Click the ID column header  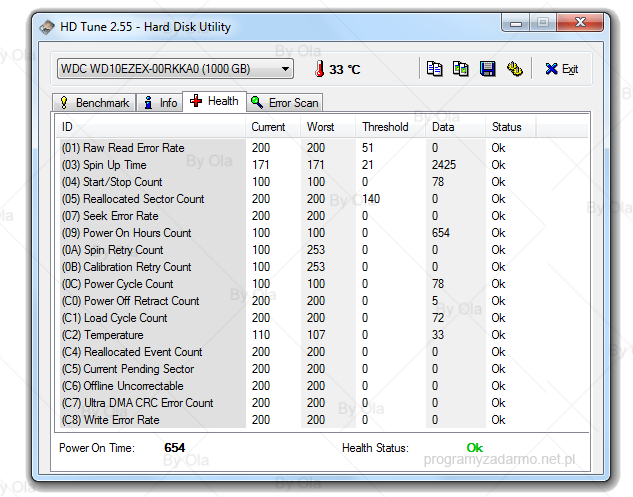[x=151, y=127]
